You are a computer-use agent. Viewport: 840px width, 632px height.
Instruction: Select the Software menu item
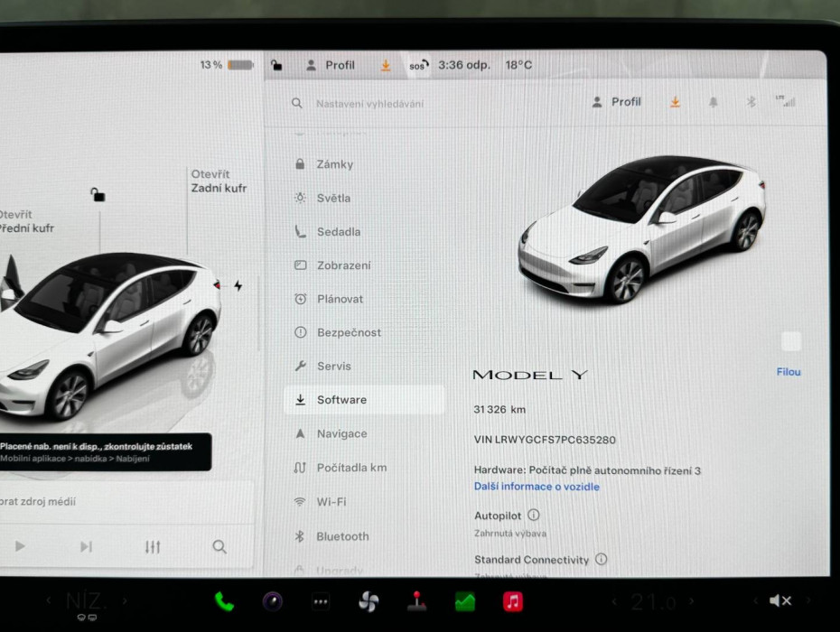pyautogui.click(x=364, y=400)
